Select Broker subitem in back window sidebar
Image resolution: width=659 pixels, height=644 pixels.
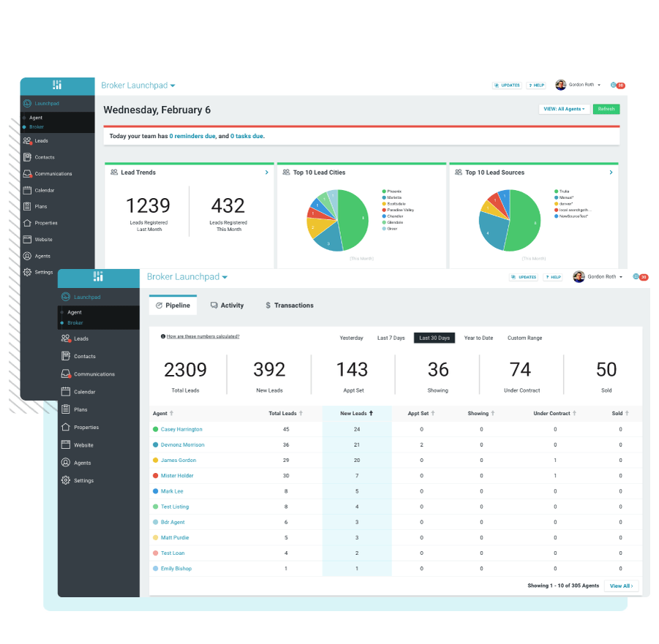(37, 127)
